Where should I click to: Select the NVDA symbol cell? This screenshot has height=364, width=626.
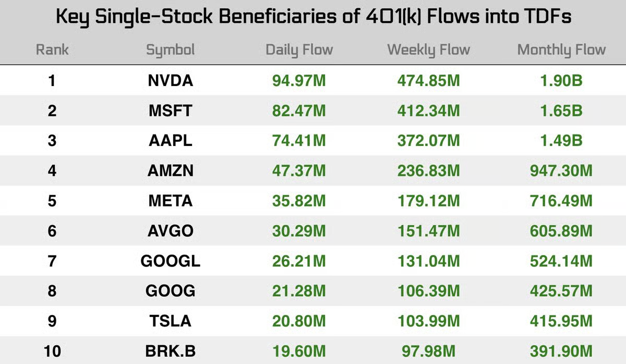(x=170, y=81)
